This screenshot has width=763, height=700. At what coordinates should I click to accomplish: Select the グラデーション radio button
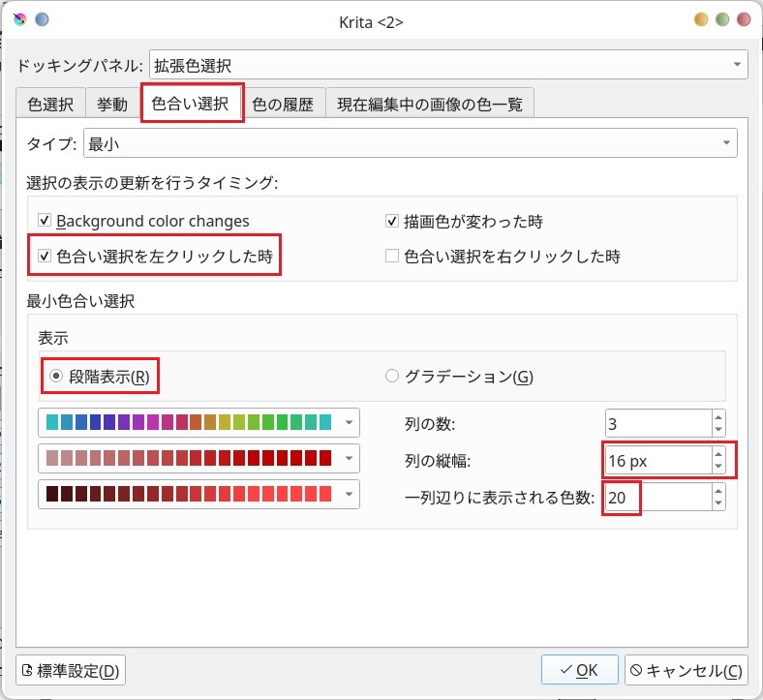pyautogui.click(x=392, y=377)
